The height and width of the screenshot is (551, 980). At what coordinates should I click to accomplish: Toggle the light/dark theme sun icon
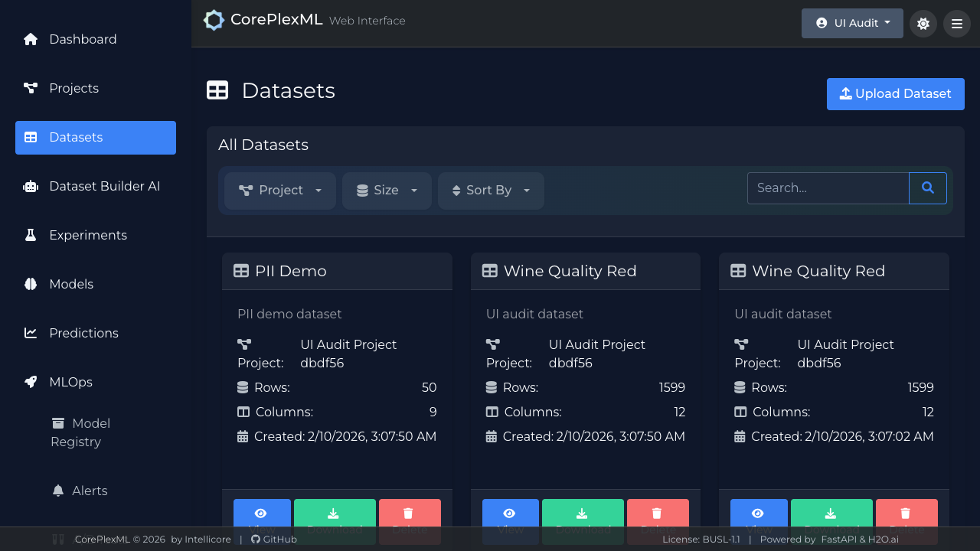pos(923,24)
